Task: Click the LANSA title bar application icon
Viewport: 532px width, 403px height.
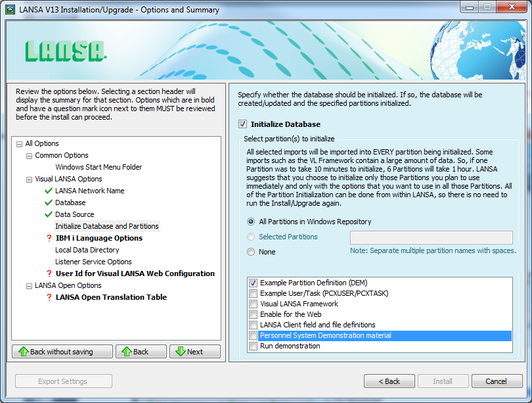Action: click(10, 9)
